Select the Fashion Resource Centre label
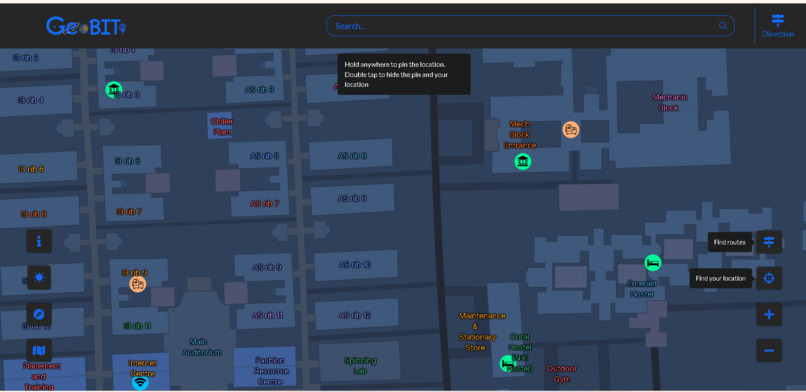The width and height of the screenshot is (806, 392). pyautogui.click(x=270, y=371)
